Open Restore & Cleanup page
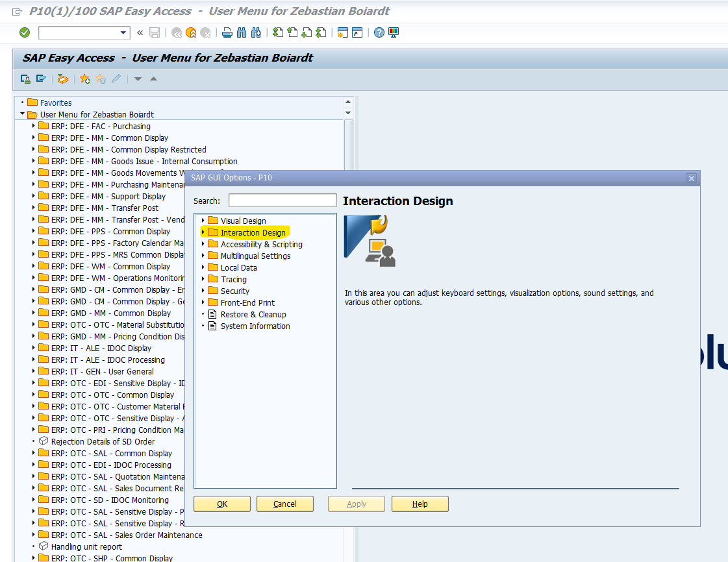Screen dimensions: 728x562 point(253,314)
